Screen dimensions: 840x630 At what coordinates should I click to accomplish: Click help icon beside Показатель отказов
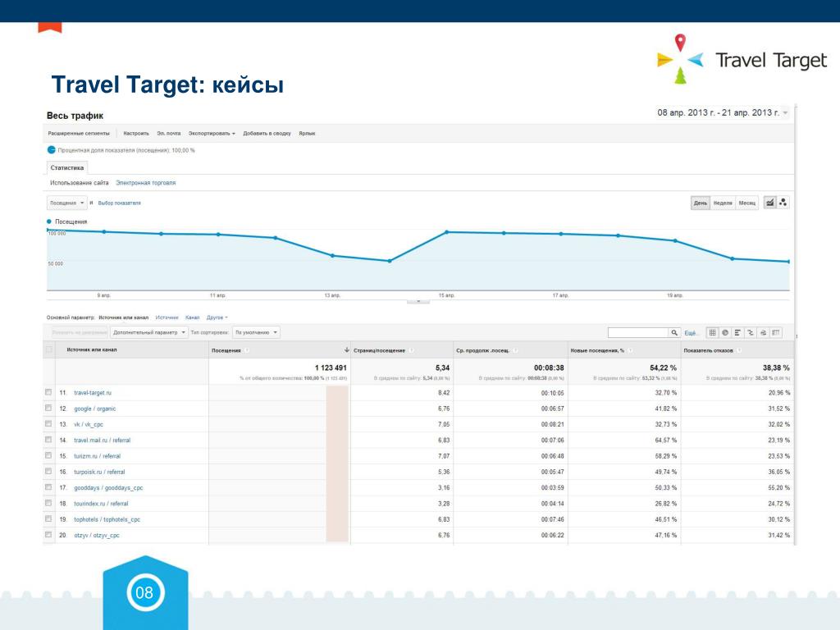point(739,350)
